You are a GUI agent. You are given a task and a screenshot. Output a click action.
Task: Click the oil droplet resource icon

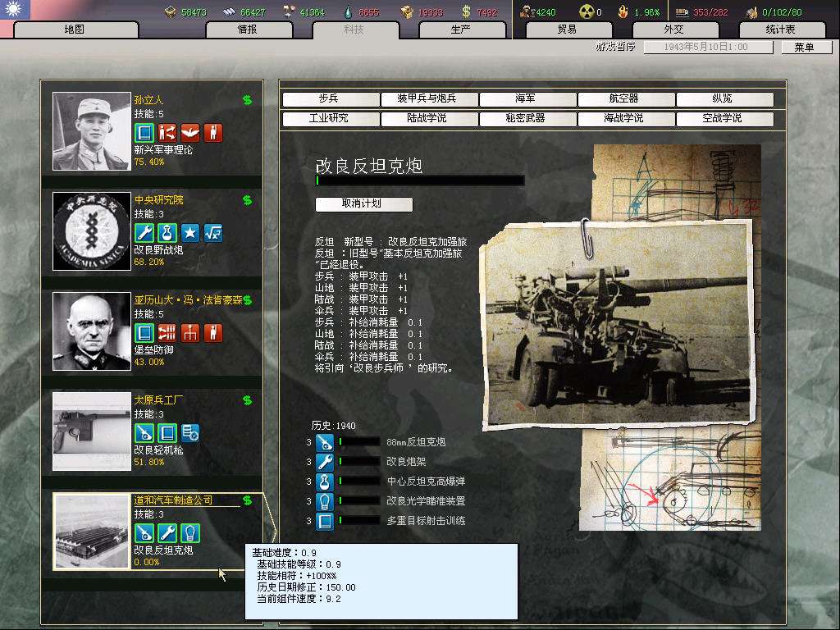[349, 11]
